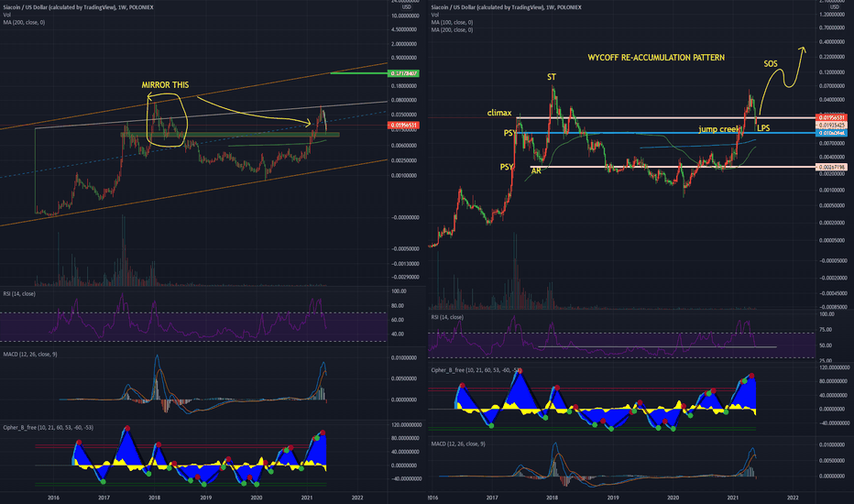The width and height of the screenshot is (854, 504).
Task: Click the 75.00 RSI scale value
Action: (827, 330)
